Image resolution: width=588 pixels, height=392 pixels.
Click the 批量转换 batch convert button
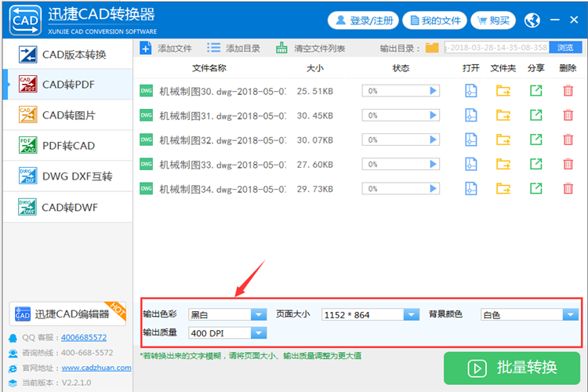[x=512, y=368]
